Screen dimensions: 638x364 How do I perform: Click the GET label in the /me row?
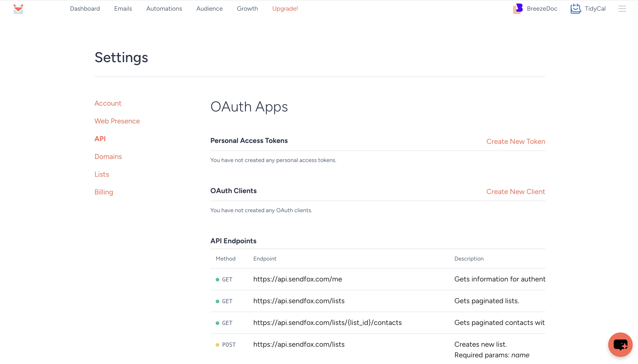pos(227,279)
